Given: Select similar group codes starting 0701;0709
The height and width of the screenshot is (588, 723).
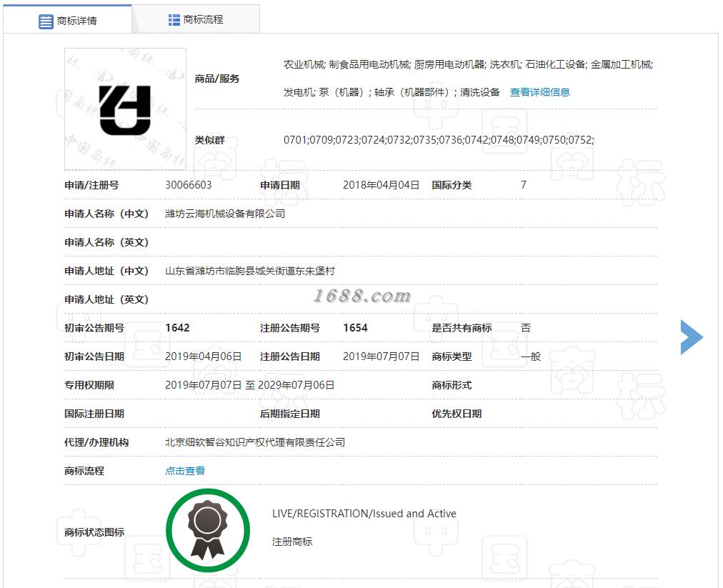Looking at the screenshot, I should (x=439, y=140).
